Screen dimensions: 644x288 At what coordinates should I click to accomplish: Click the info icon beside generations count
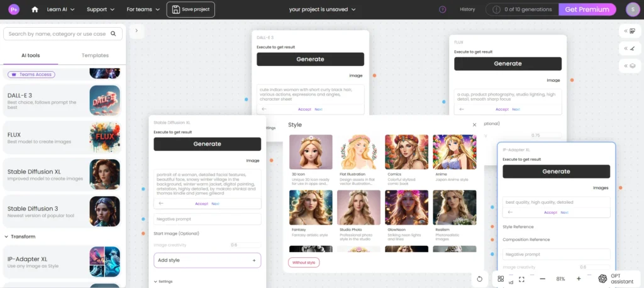pyautogui.click(x=497, y=9)
